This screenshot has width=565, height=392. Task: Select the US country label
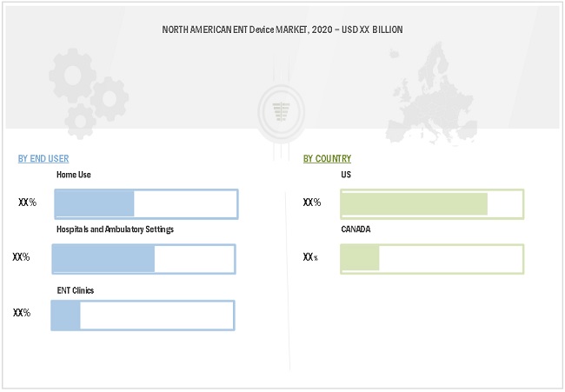347,175
